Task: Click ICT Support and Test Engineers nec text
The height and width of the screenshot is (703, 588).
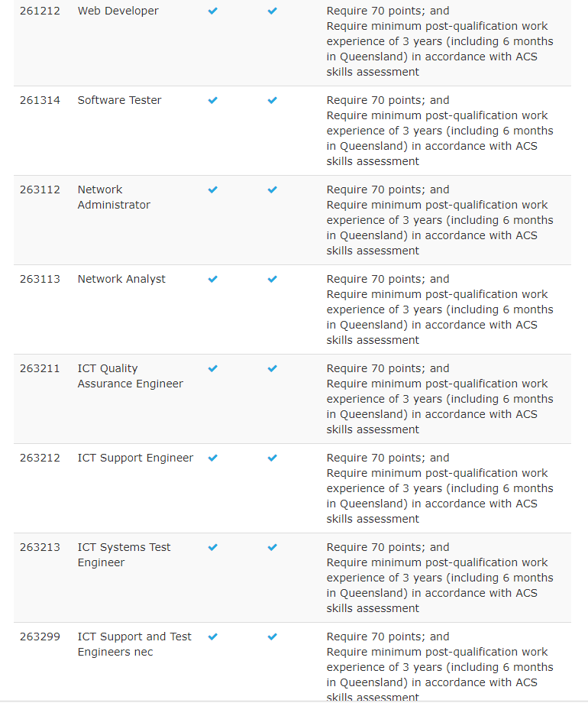Action: (x=134, y=644)
